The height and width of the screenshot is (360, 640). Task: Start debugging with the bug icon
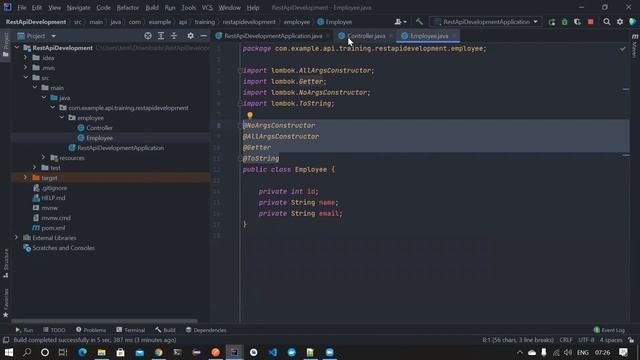tap(564, 22)
